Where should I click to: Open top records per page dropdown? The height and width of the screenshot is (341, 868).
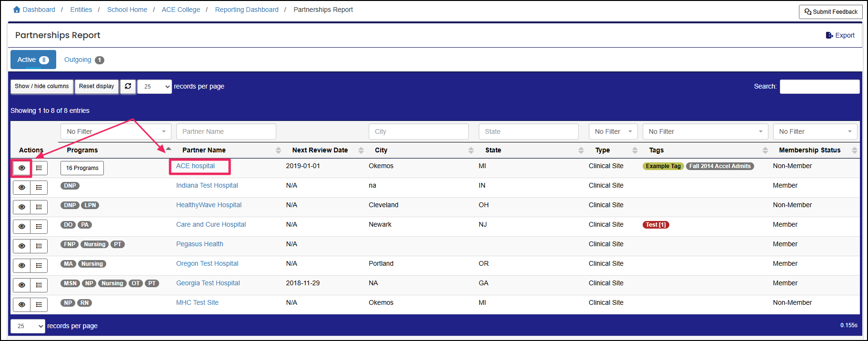[x=154, y=87]
